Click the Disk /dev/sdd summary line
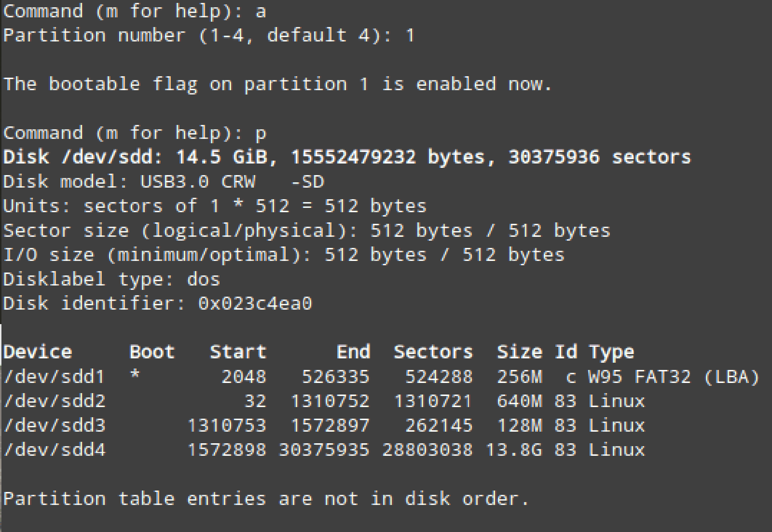 click(x=346, y=157)
